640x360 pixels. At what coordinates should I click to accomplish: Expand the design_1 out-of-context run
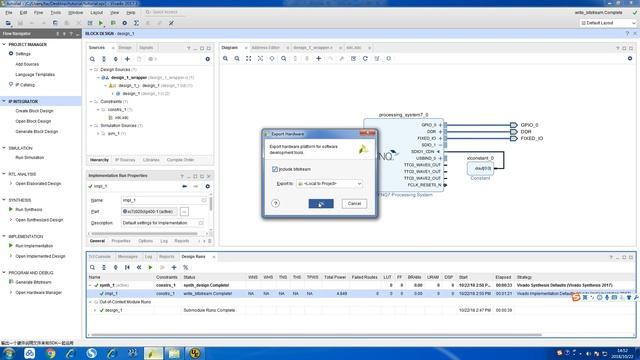95,310
